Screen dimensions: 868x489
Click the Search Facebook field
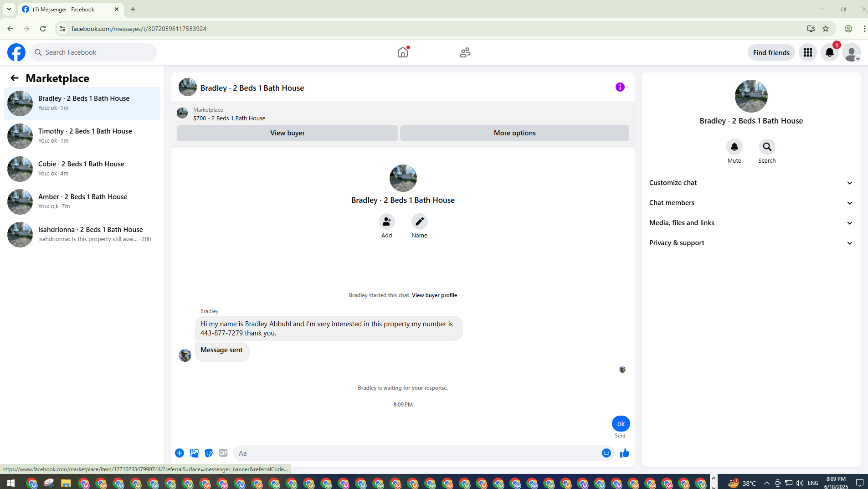tap(93, 52)
